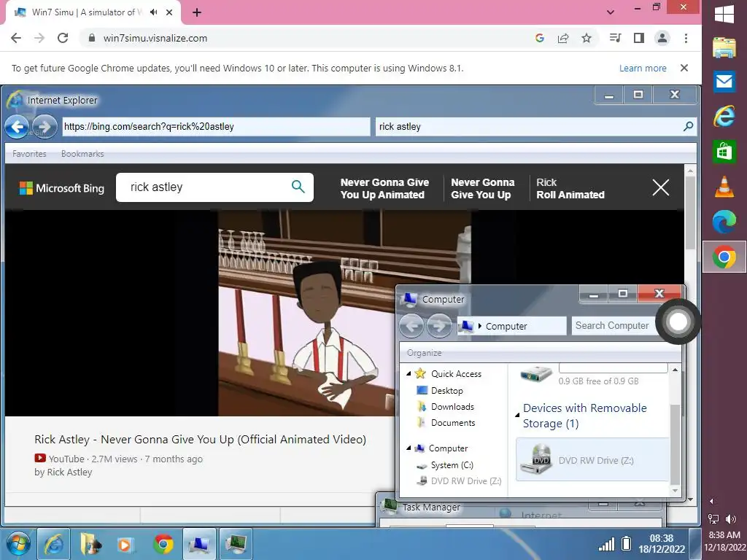Open the file explorer folder in simulated taskbar
The height and width of the screenshot is (560, 747).
(x=90, y=544)
